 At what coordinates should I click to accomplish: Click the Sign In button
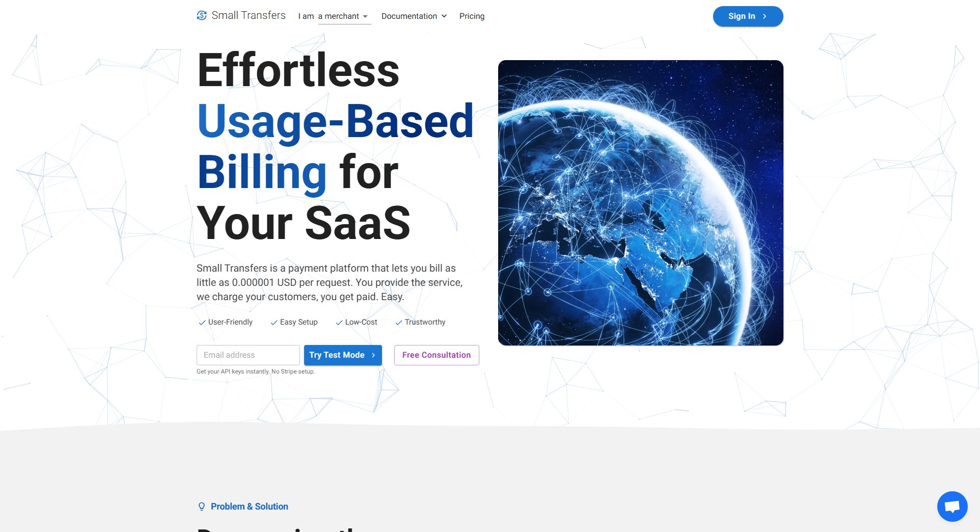(747, 16)
